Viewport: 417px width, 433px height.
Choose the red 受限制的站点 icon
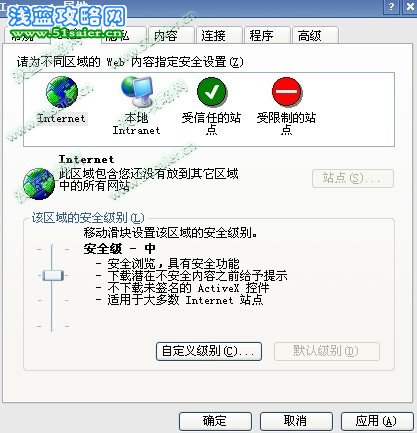click(287, 92)
